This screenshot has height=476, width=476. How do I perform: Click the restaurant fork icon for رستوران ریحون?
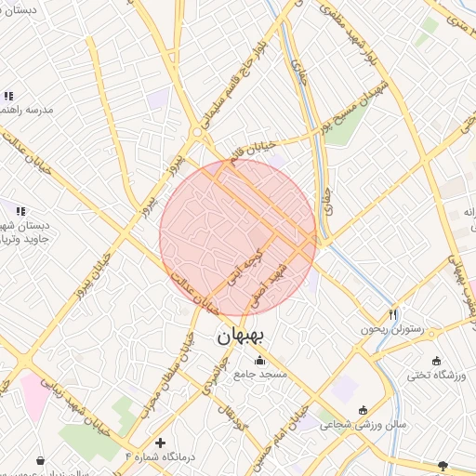point(393,315)
